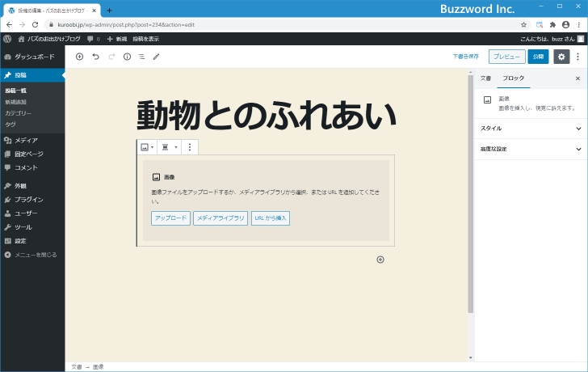Open the user greeting account menu
588x372 pixels.
tap(552, 39)
